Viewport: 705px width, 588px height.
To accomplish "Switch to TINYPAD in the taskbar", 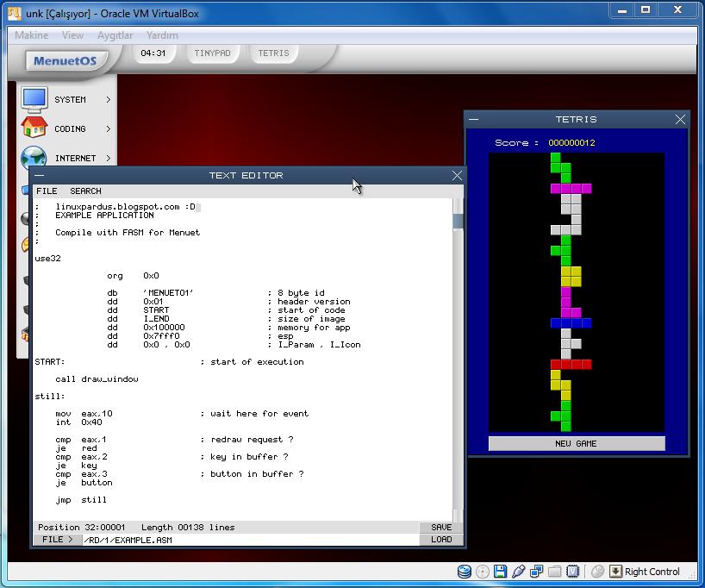I will 212,53.
